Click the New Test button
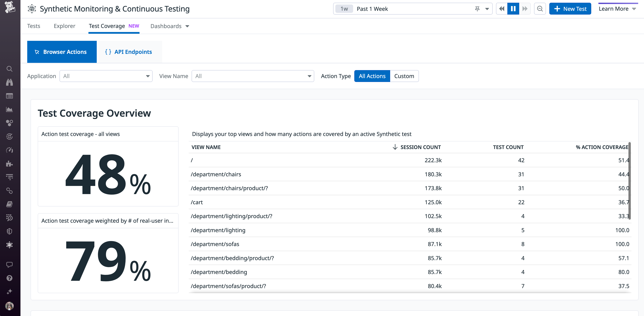 point(570,8)
